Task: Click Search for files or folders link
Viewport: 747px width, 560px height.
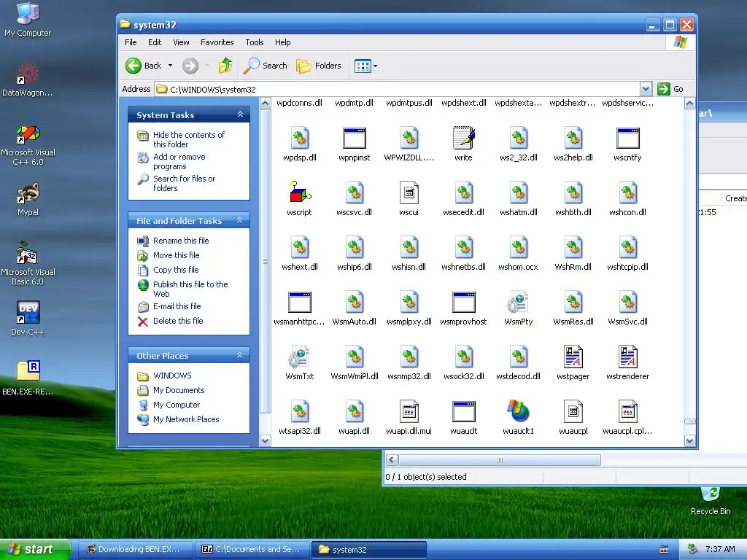Action: [184, 183]
